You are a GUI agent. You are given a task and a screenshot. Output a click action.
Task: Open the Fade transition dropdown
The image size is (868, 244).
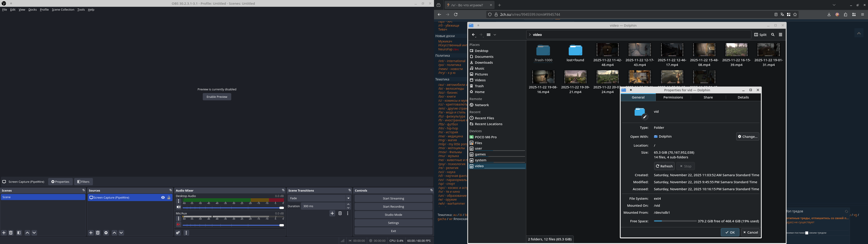tap(319, 198)
